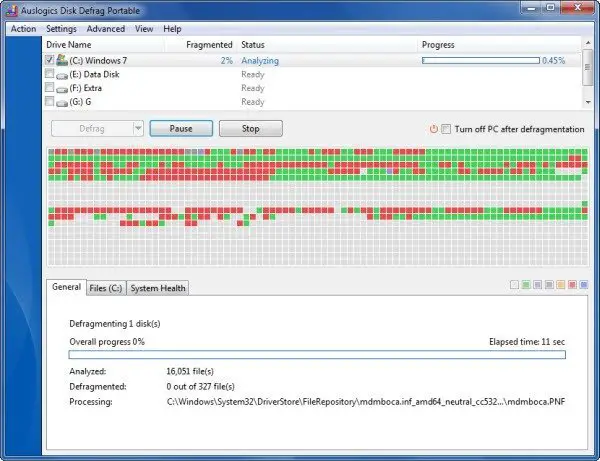The width and height of the screenshot is (600, 461).
Task: Click the white legend color square
Action: (x=515, y=285)
